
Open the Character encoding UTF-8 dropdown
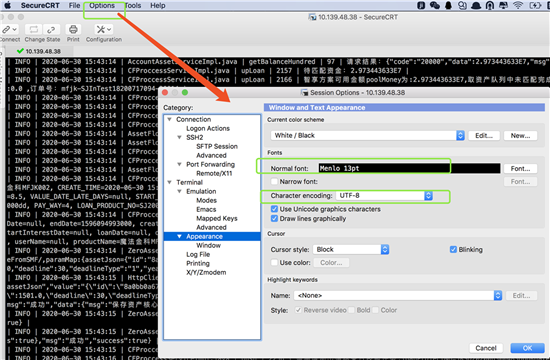coord(384,195)
